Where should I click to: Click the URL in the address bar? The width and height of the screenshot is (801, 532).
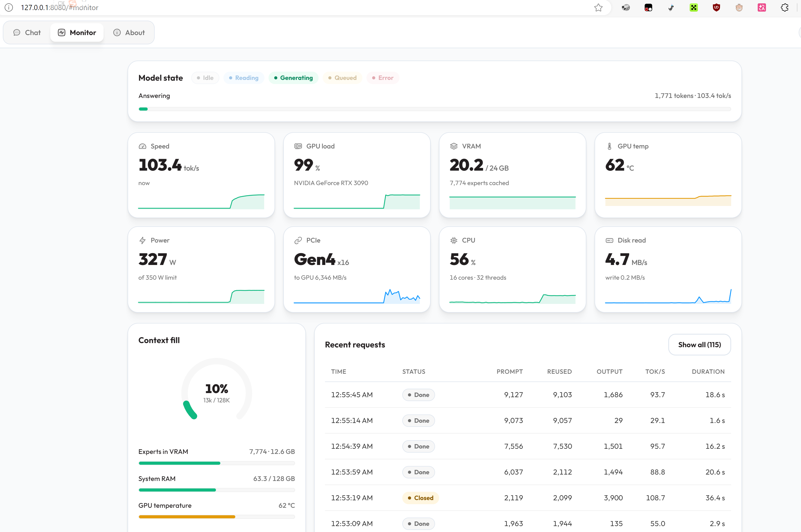pyautogui.click(x=59, y=7)
